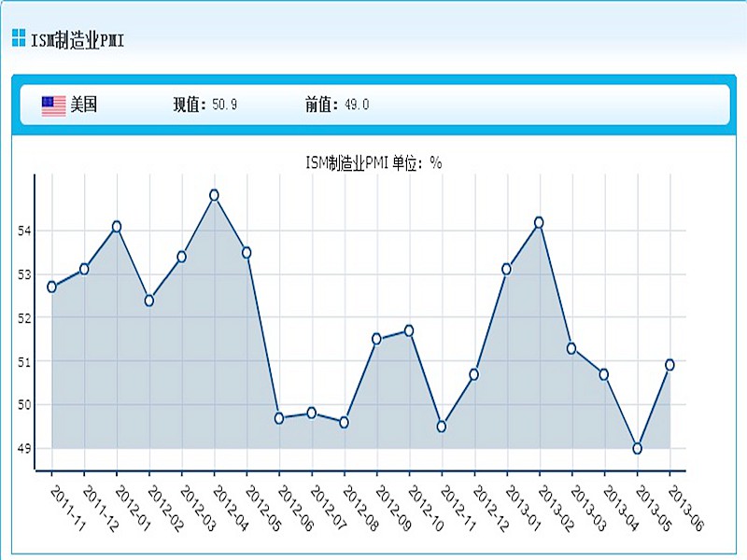Select the 2011-11 data point on the line

(x=51, y=287)
